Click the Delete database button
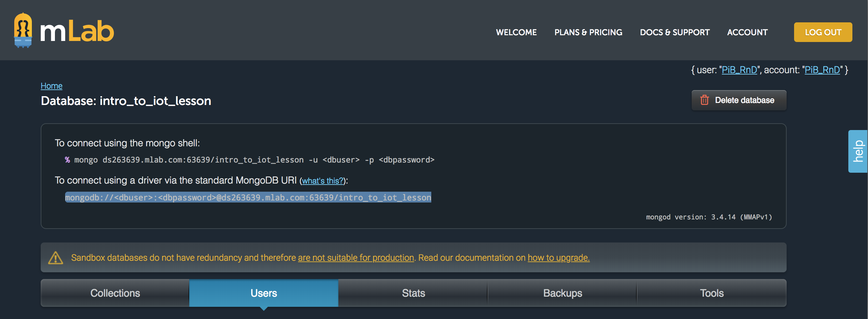Viewport: 868px width, 319px height. 739,100
